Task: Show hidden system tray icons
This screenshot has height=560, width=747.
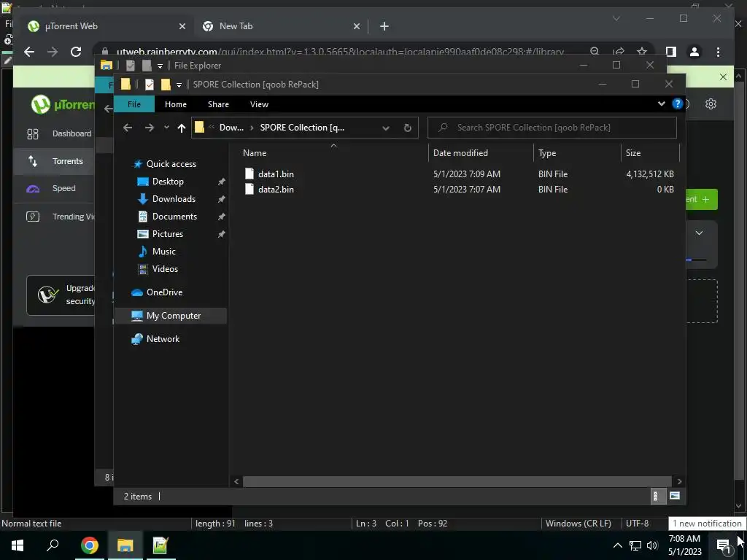Action: pos(617,545)
